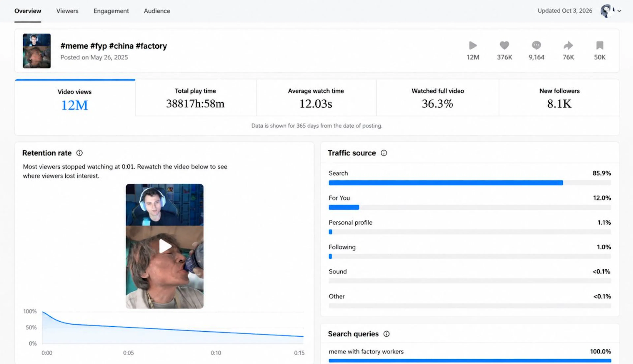Click the profile avatar in top right
Image resolution: width=633 pixels, height=364 pixels.
click(607, 11)
